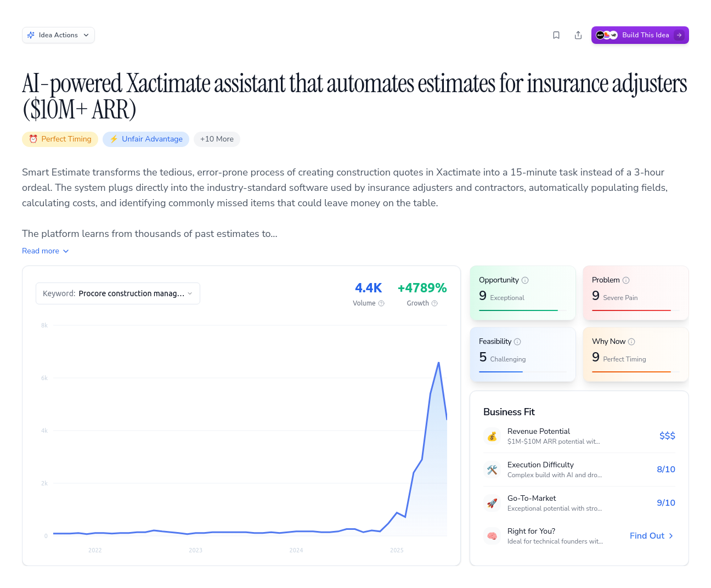Screen dimensions: 711x588
Task: Open the Feasibility score card
Action: [x=523, y=354]
